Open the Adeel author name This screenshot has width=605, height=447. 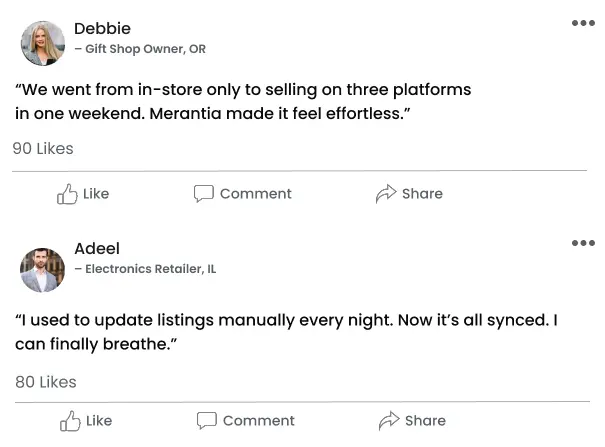97,248
